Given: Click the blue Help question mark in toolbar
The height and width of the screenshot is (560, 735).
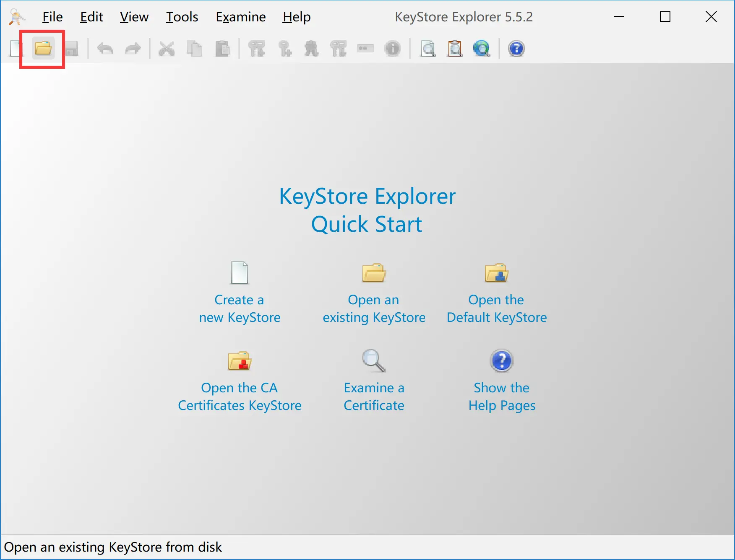Looking at the screenshot, I should coord(516,49).
